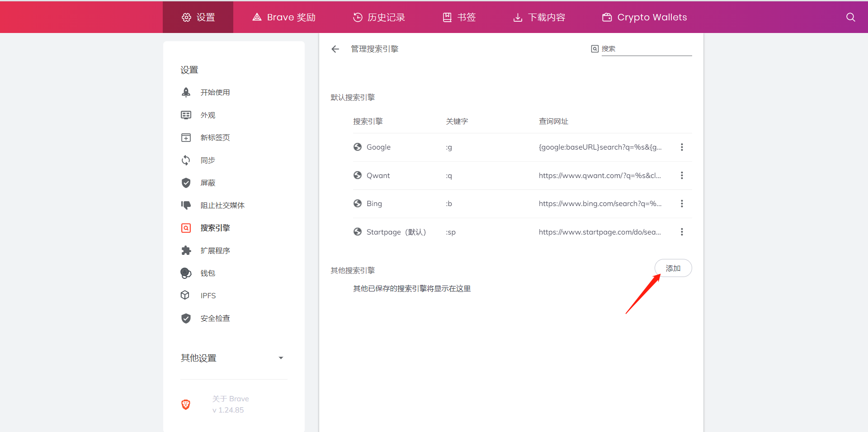This screenshot has width=868, height=432.
Task: Open more actions for Bing
Action: 682,203
